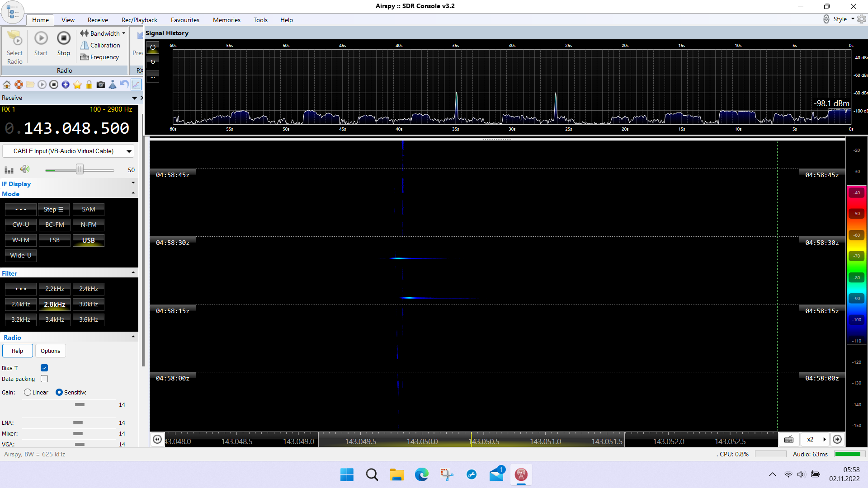Click the blue plus icon
The width and height of the screenshot is (868, 488).
(66, 84)
